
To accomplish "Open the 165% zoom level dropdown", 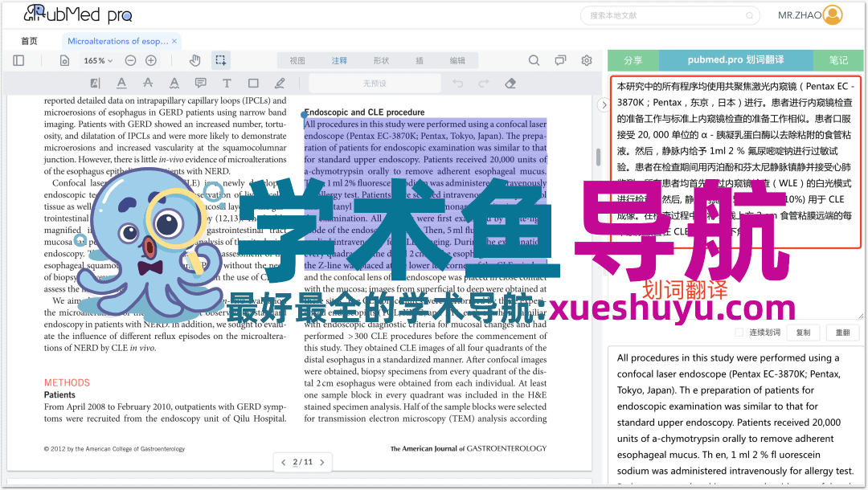I will click(96, 60).
